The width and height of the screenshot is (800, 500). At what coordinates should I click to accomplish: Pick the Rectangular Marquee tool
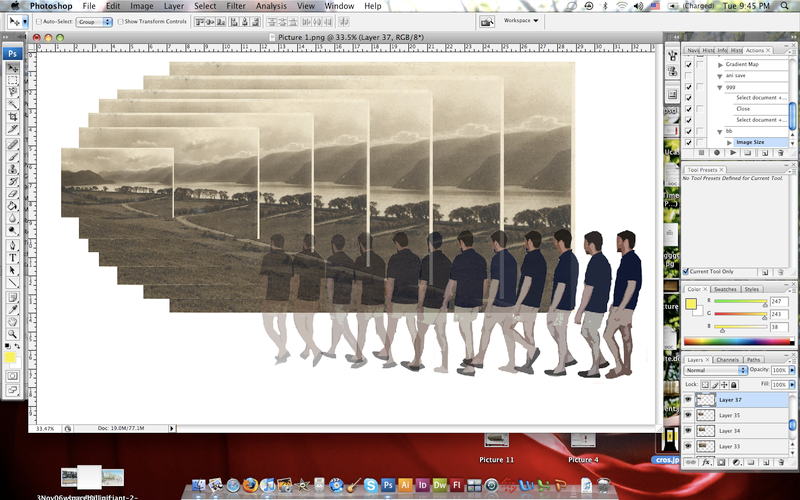tap(13, 80)
